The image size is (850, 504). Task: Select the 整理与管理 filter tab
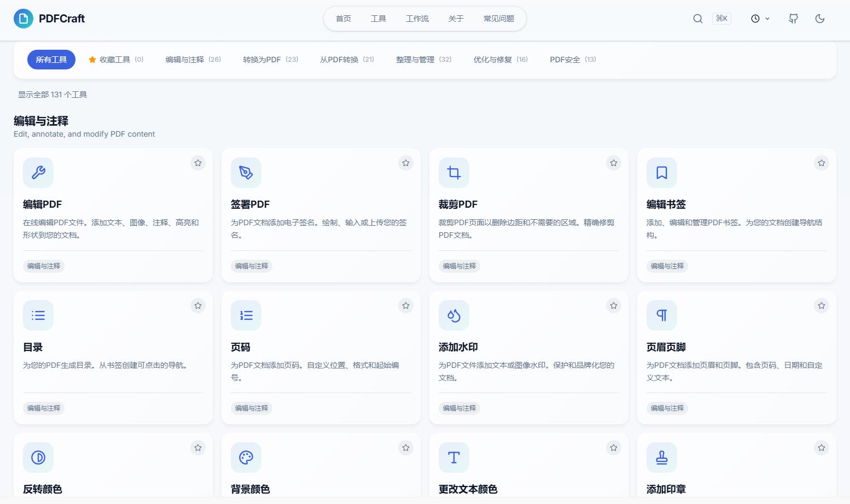tap(424, 60)
